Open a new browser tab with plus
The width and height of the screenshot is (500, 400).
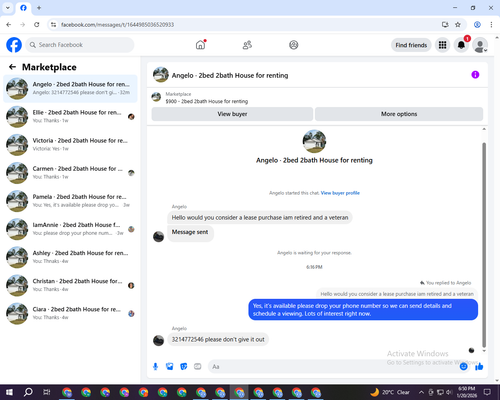pos(39,8)
